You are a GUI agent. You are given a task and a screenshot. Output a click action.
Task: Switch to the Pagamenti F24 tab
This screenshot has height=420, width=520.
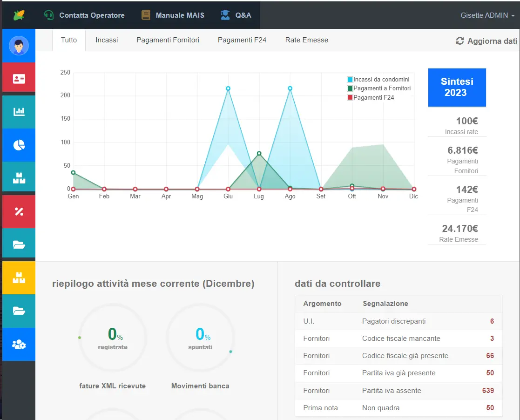pyautogui.click(x=242, y=40)
